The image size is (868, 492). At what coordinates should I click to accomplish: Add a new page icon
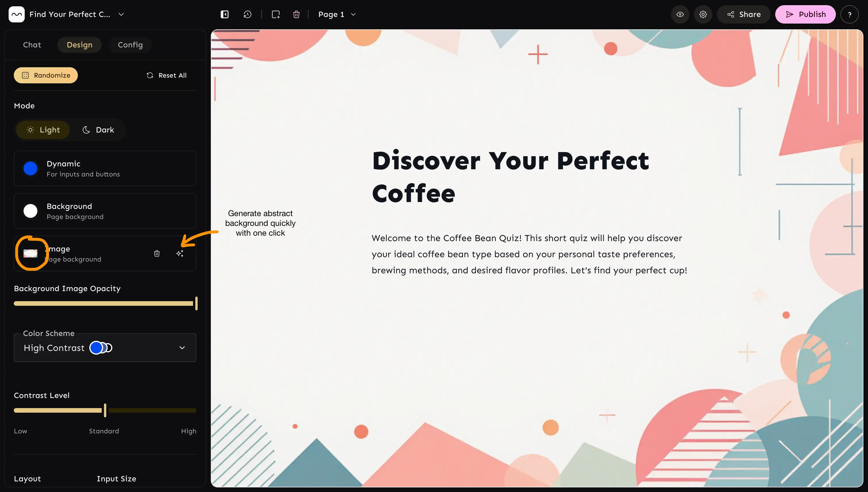276,14
